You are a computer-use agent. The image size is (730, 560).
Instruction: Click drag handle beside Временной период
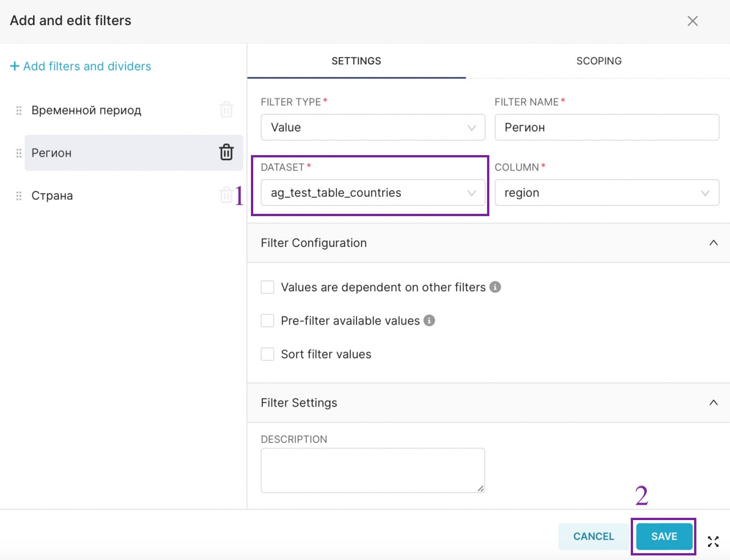[x=19, y=110]
